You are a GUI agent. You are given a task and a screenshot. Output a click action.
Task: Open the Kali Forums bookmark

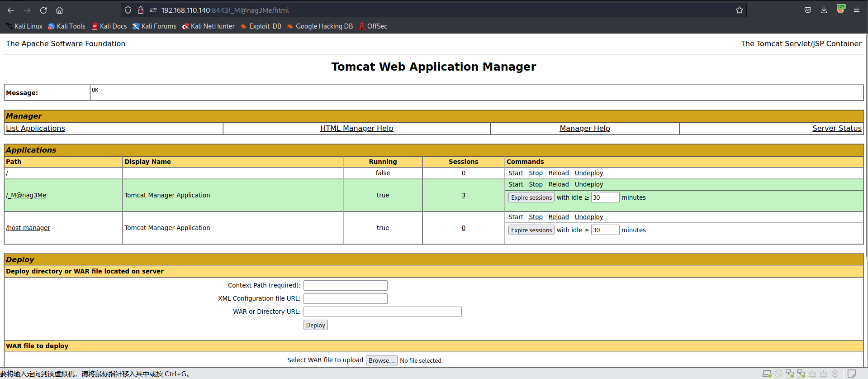point(154,26)
